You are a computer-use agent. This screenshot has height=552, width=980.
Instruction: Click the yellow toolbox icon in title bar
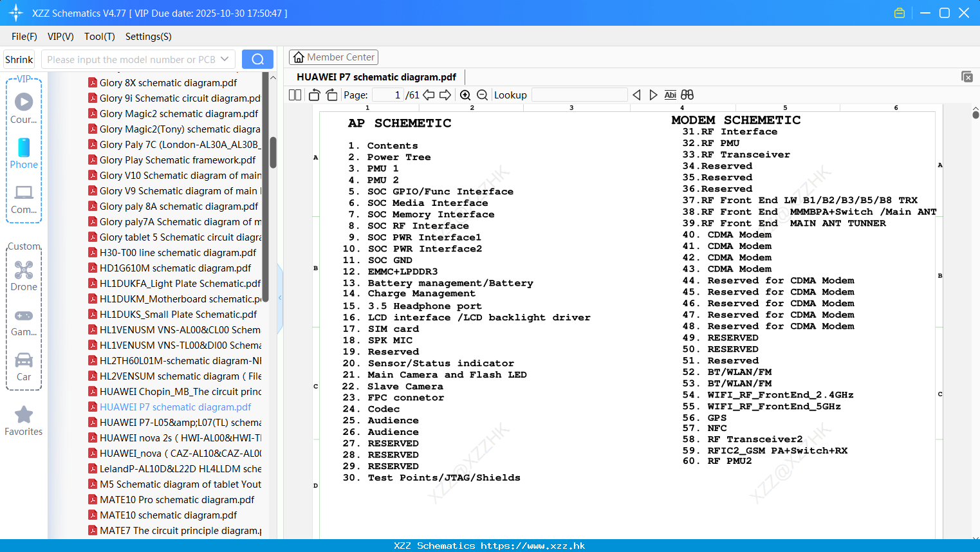click(x=900, y=13)
